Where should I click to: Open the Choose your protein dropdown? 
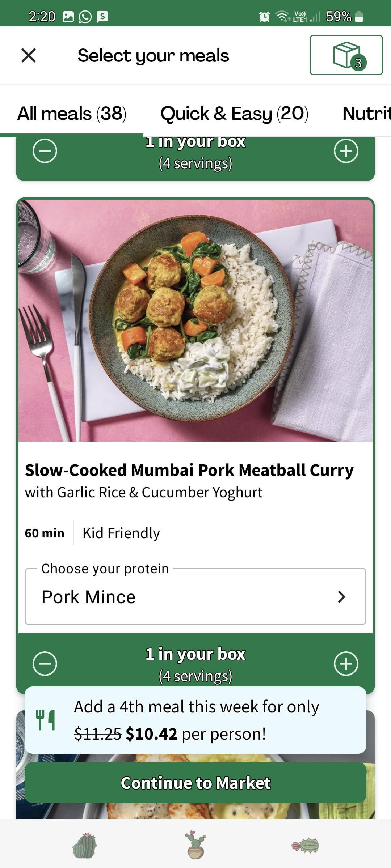[195, 596]
